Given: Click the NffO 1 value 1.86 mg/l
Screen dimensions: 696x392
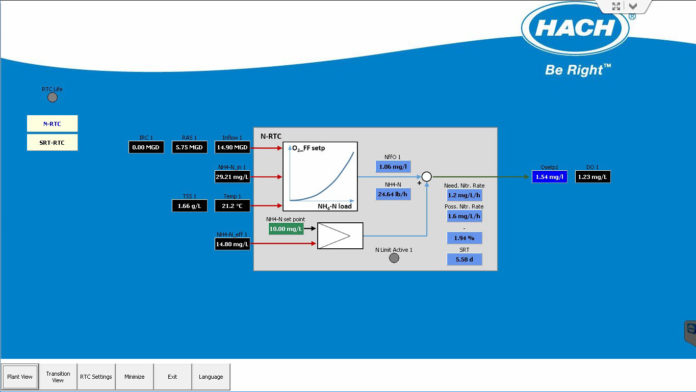Looking at the screenshot, I should [393, 166].
